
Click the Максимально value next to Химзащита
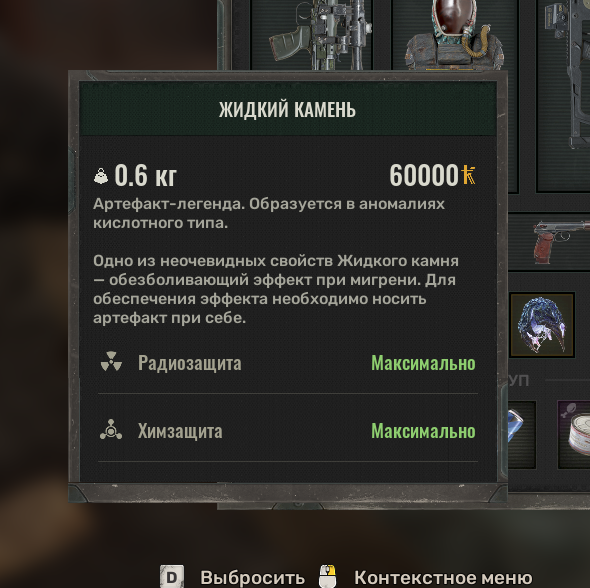pyautogui.click(x=423, y=431)
